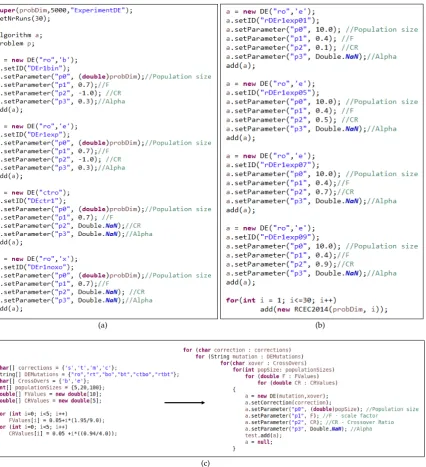The width and height of the screenshot is (426, 467).
Task: Click the setID("DEr1exp") line in panel (a)
Action: tap(35, 135)
